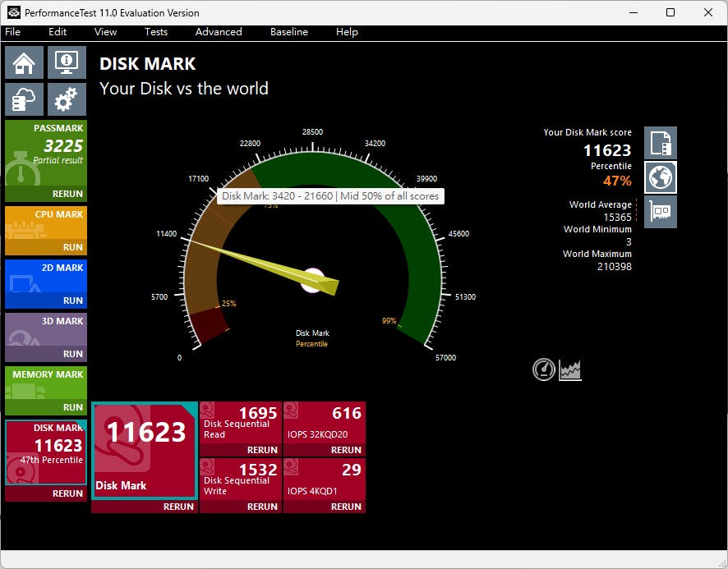728x569 pixels.
Task: Open the Baseline menu
Action: click(289, 32)
